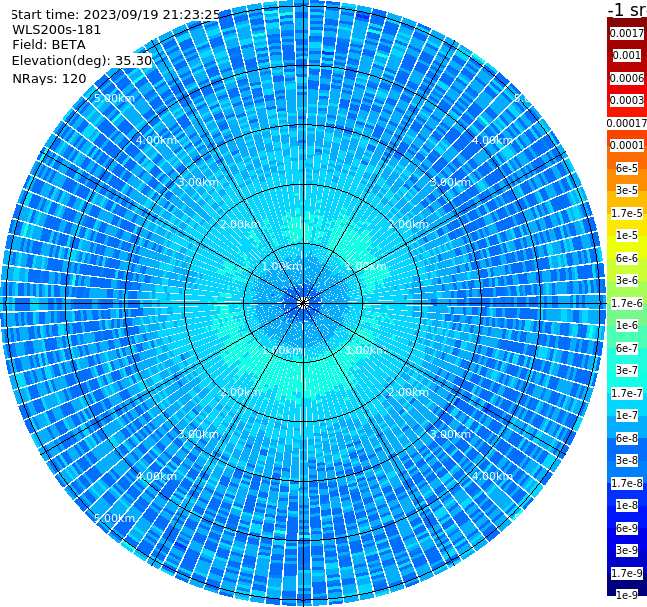Select the 0.0017 colorbar label

click(x=627, y=33)
